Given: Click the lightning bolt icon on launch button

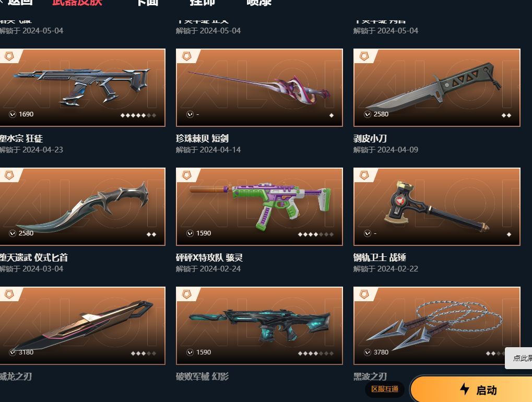Looking at the screenshot, I should pos(465,389).
